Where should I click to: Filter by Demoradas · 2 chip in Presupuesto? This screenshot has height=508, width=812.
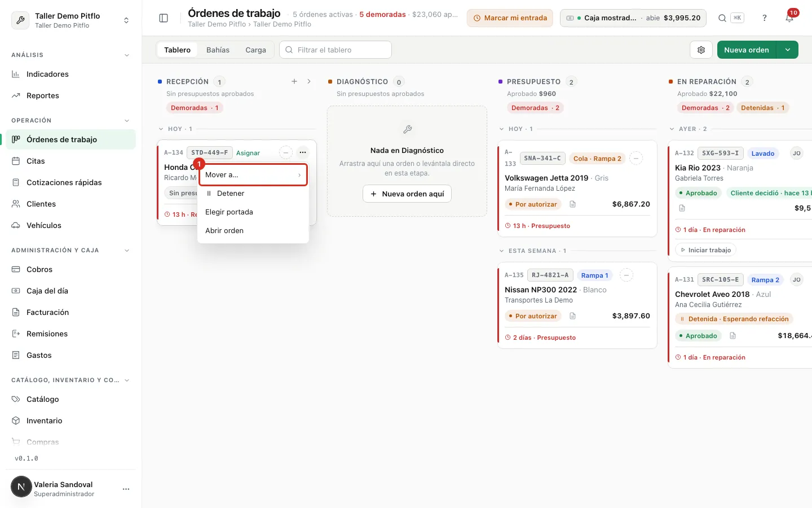click(535, 108)
